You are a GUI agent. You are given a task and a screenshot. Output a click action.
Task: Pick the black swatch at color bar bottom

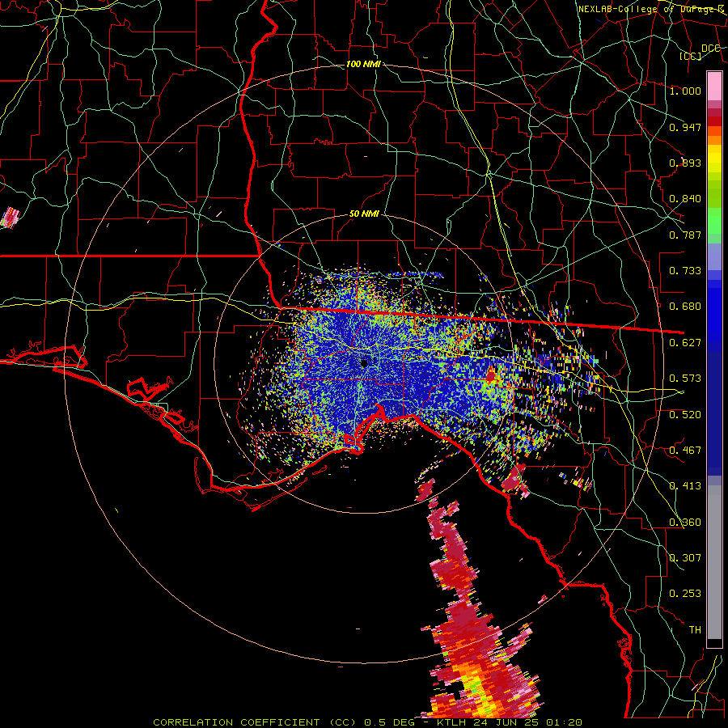pyautogui.click(x=714, y=643)
